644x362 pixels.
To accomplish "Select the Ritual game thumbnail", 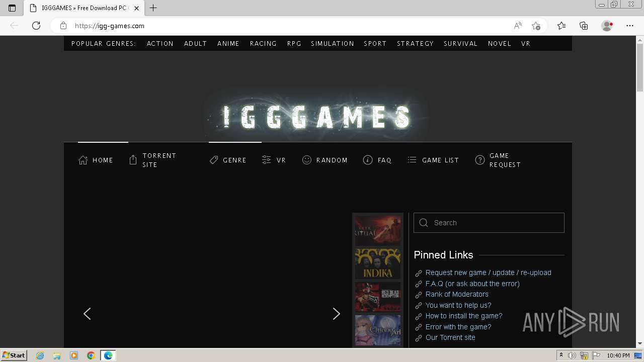I will click(x=378, y=230).
